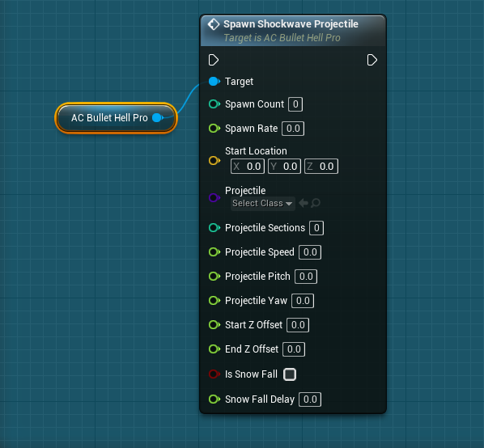This screenshot has width=484, height=448.
Task: Click the Projectile Sections value field
Action: pyautogui.click(x=316, y=228)
